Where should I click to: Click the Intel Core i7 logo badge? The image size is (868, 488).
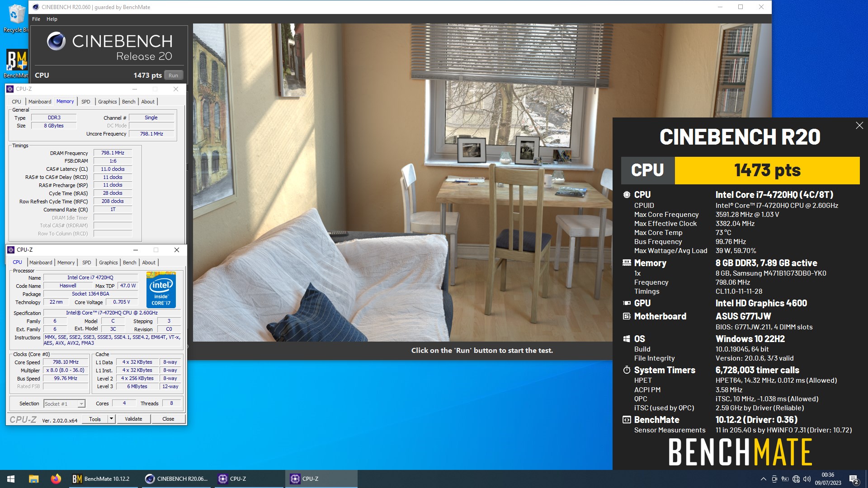(161, 290)
